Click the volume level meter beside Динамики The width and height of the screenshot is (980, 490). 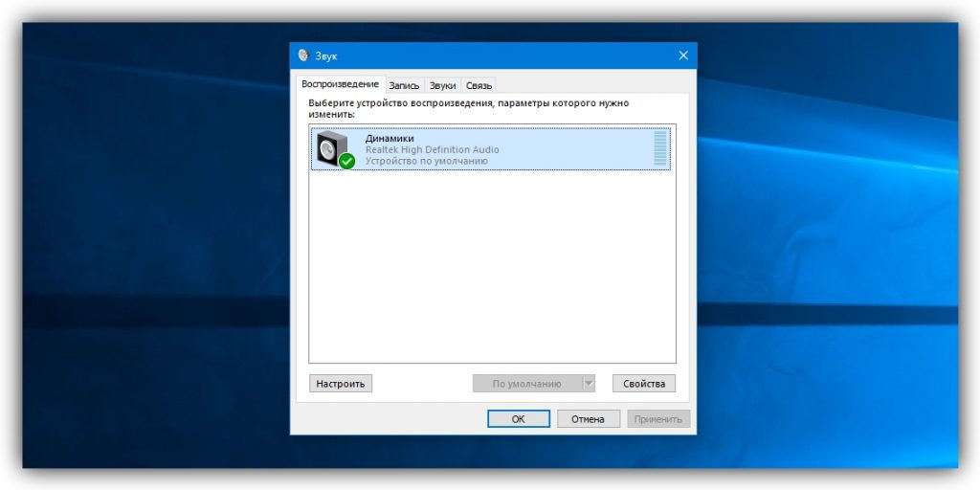coord(659,149)
